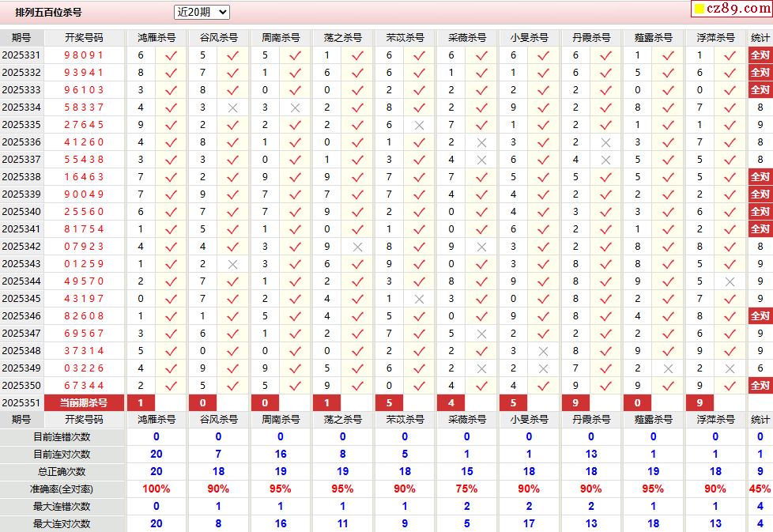This screenshot has width=773, height=532.
Task: Click the period cell 2025345
Action: point(21,299)
